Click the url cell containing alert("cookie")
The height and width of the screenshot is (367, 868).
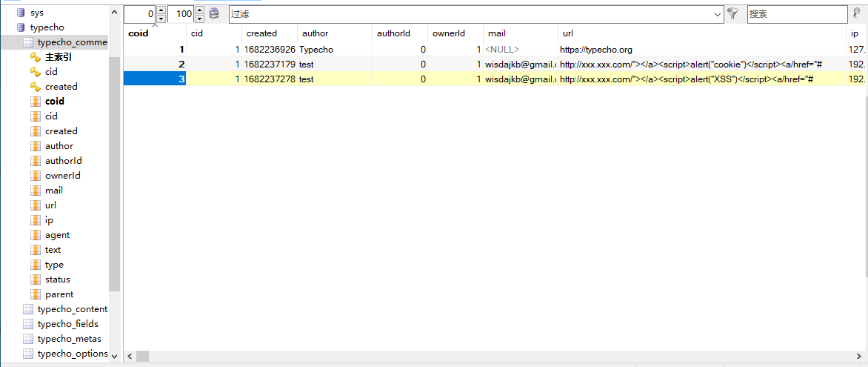[x=703, y=65]
